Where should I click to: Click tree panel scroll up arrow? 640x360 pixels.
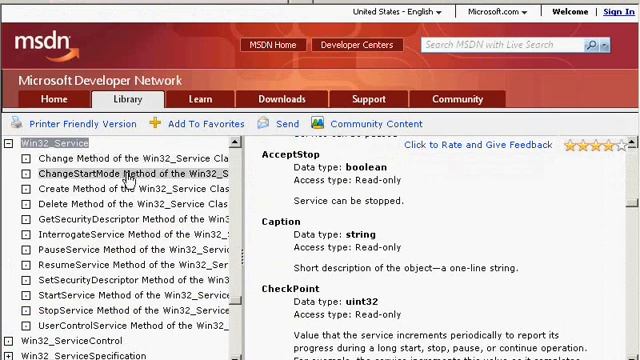point(236,142)
